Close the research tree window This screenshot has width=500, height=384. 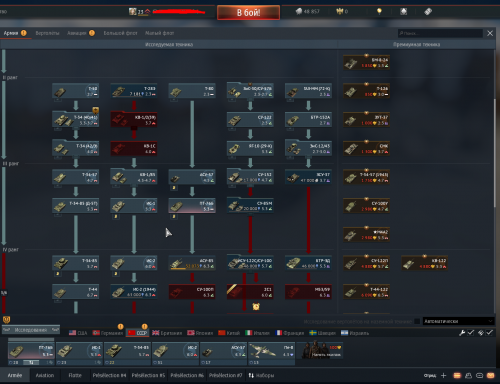pyautogui.click(x=490, y=33)
